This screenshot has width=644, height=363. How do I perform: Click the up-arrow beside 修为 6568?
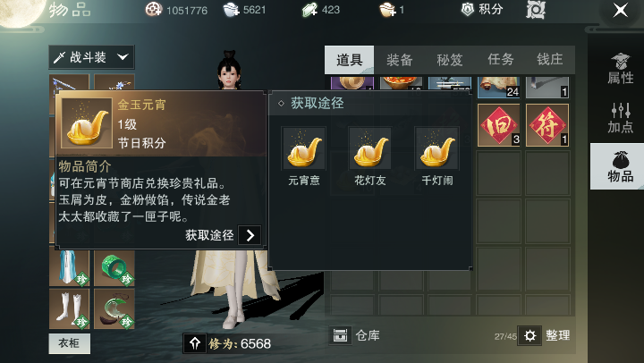[x=195, y=343]
